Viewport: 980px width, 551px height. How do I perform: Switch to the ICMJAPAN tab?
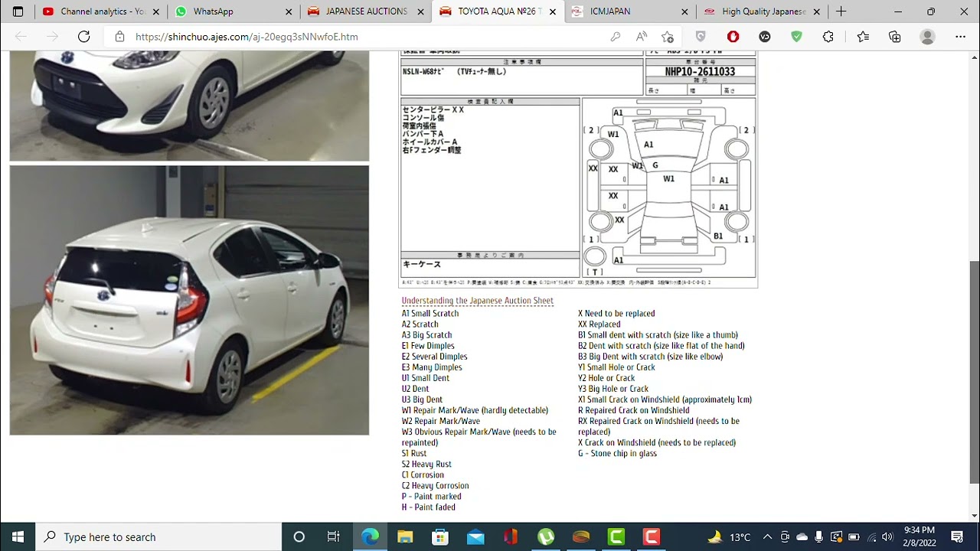click(631, 11)
